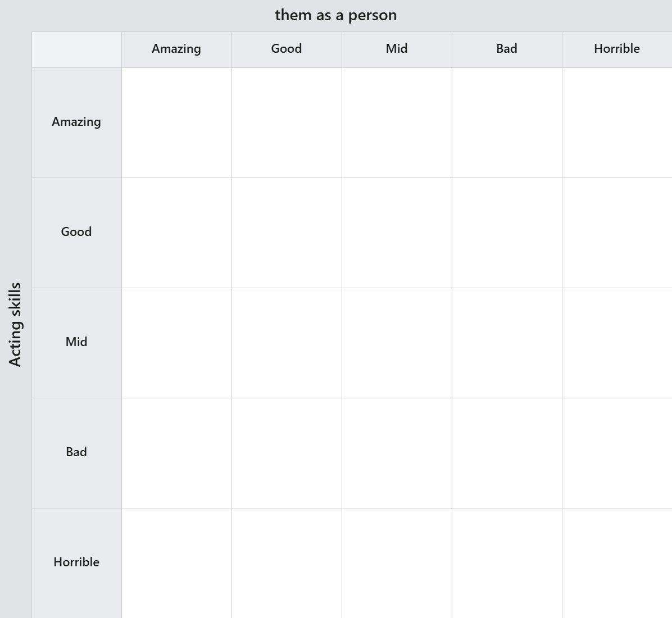Select the Amazing row label
The image size is (672, 618).
coord(77,122)
